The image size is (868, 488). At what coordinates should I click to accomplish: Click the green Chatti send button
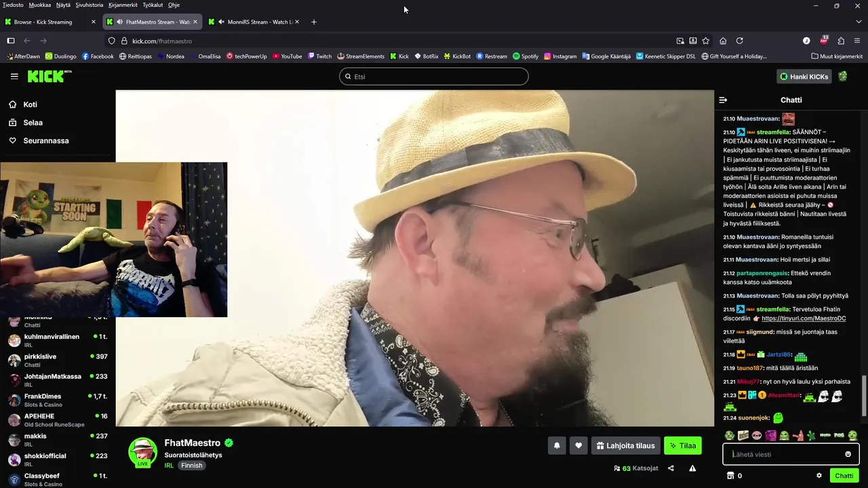[x=844, y=476]
